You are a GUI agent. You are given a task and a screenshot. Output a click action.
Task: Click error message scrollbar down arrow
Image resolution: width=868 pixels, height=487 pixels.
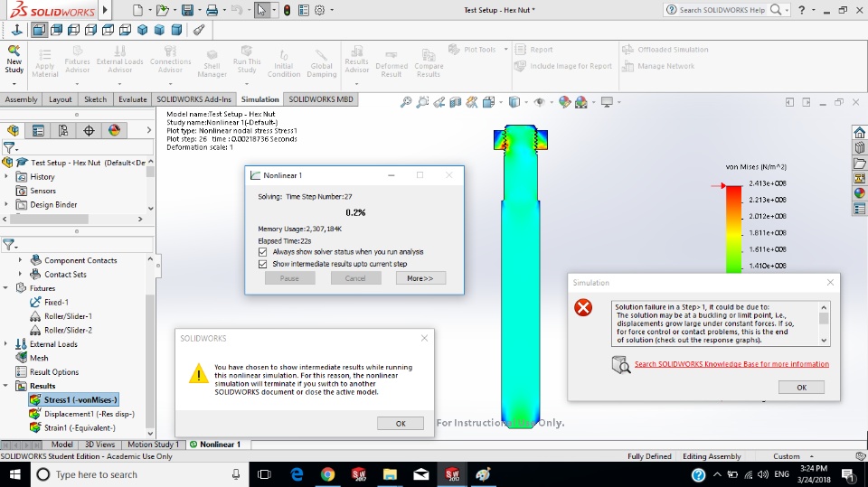(824, 341)
